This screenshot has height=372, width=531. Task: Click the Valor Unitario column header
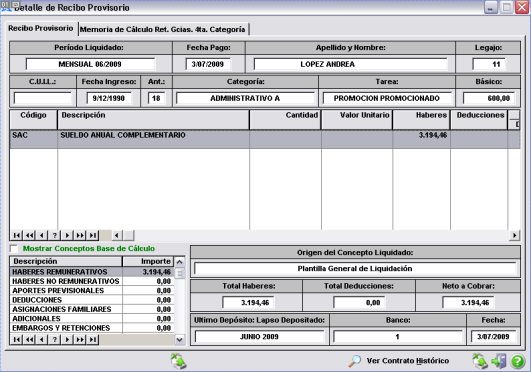point(357,119)
